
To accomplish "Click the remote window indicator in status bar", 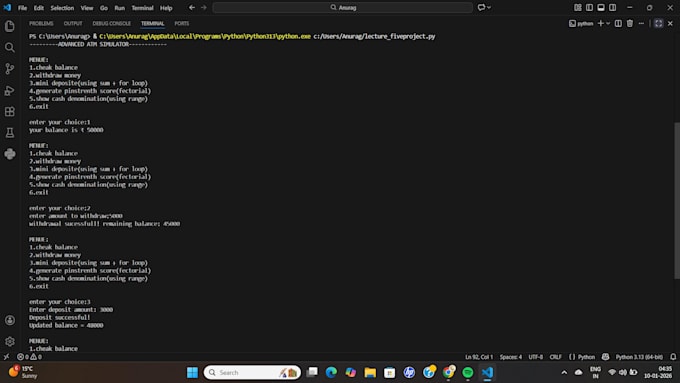I will (6, 357).
